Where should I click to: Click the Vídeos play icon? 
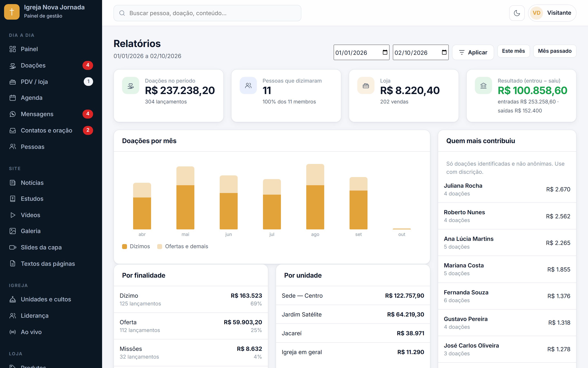click(x=13, y=215)
